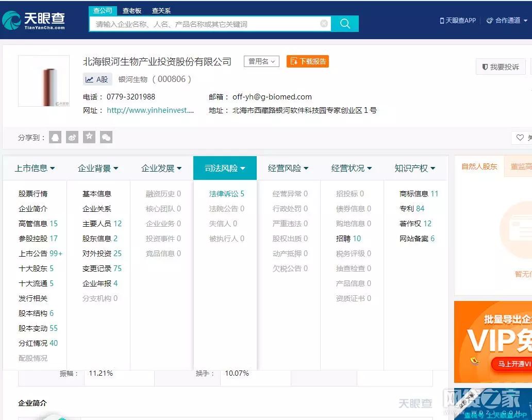Share via the QQ bell icon

[55, 137]
